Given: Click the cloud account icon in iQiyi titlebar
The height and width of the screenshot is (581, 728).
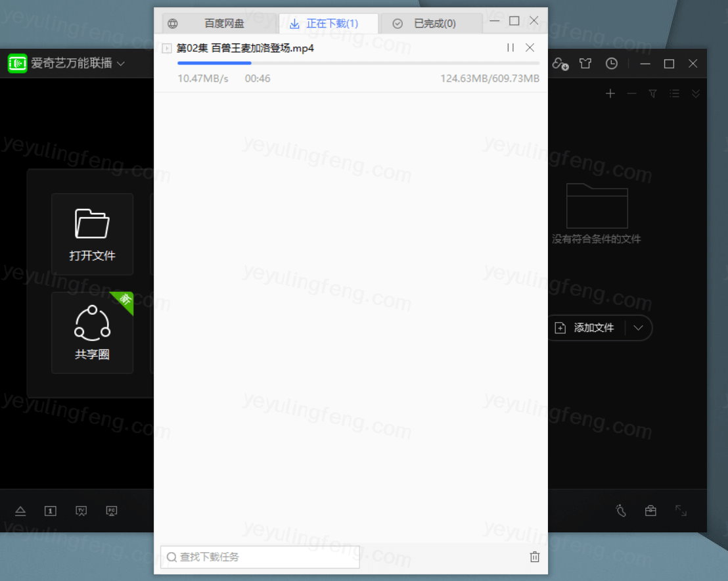Looking at the screenshot, I should pos(560,64).
